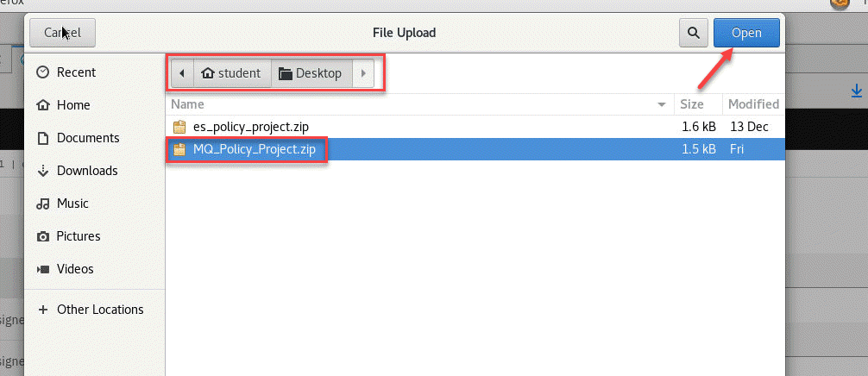Select the Desktop path segment

pyautogui.click(x=311, y=73)
